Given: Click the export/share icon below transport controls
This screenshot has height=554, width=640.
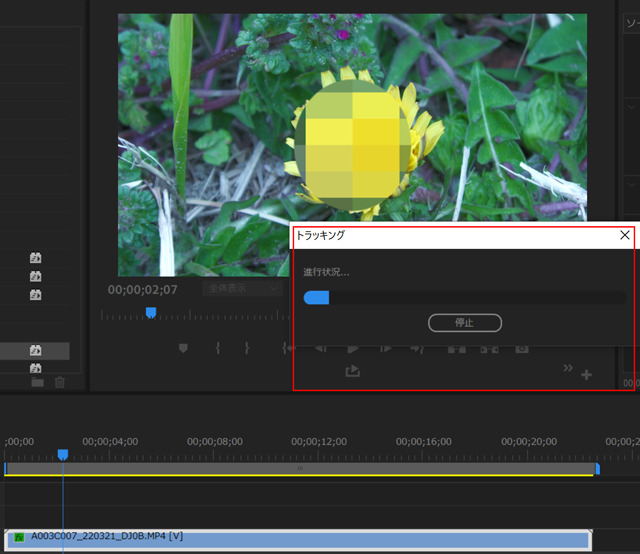Looking at the screenshot, I should [x=352, y=371].
